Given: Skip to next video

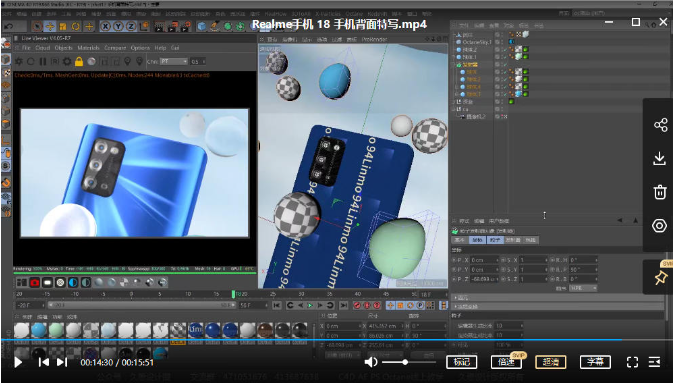Looking at the screenshot, I should pos(62,362).
